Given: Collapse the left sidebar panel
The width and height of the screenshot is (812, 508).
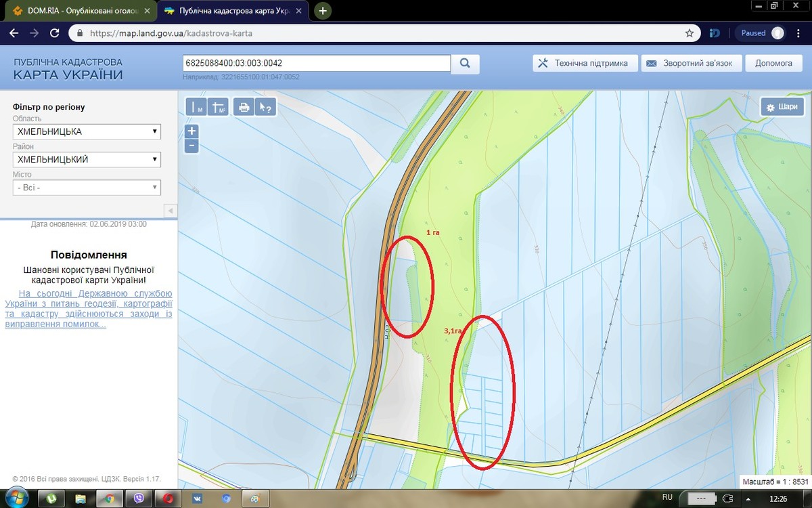Looking at the screenshot, I should [x=171, y=210].
